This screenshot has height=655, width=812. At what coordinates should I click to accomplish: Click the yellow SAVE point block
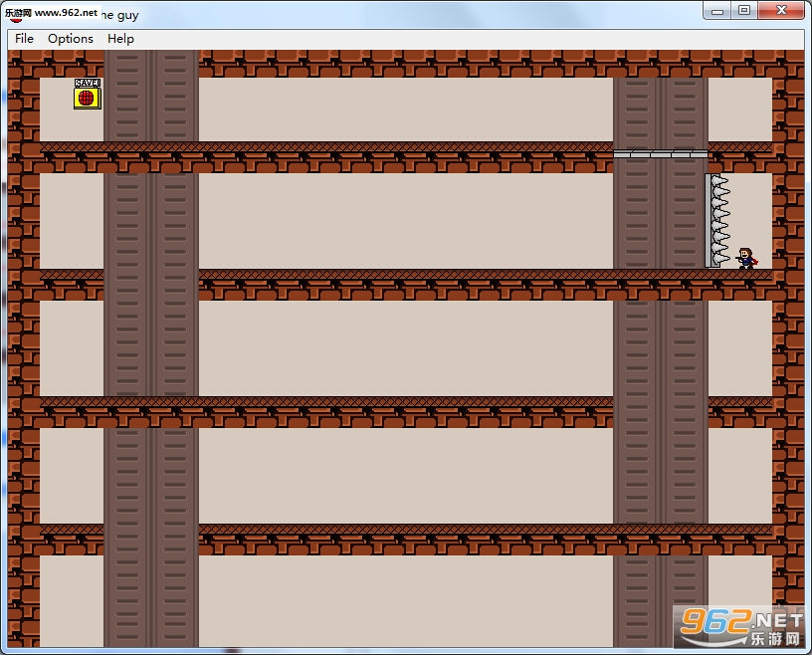pyautogui.click(x=87, y=94)
